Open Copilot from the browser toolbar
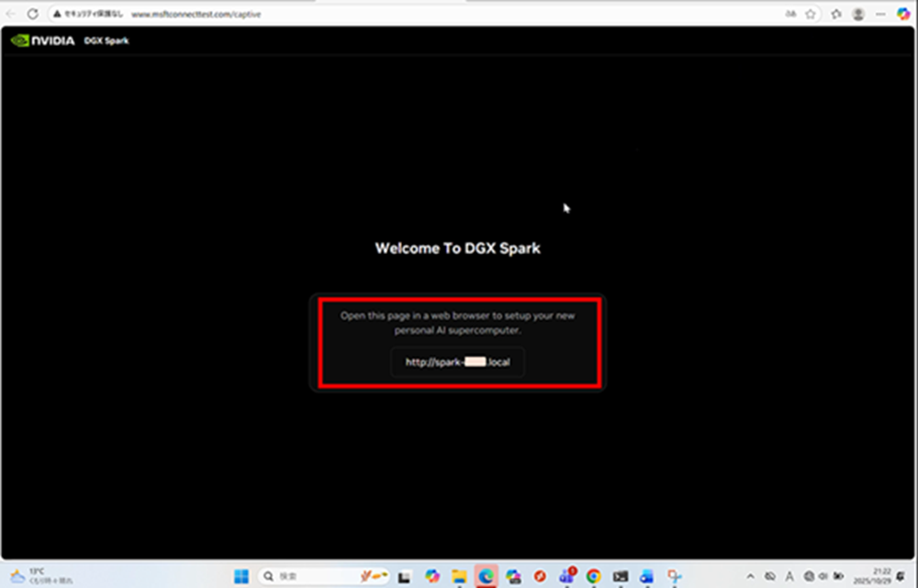The width and height of the screenshot is (918, 588). coord(903,15)
